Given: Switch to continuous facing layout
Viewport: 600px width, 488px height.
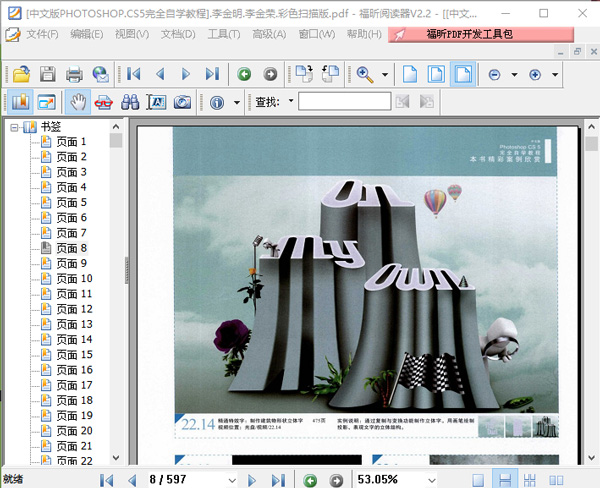Looking at the screenshot, I should coord(530,480).
